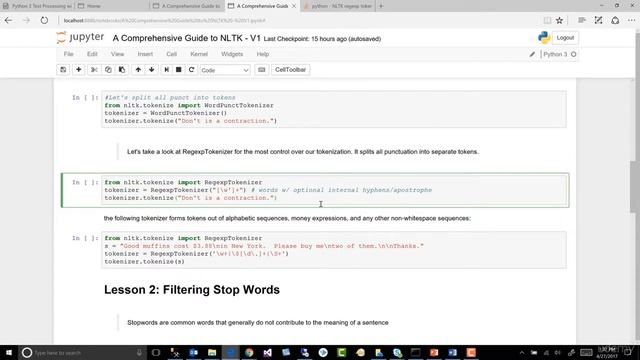
Task: Refresh the page with the reload icon
Action: [x=44, y=20]
